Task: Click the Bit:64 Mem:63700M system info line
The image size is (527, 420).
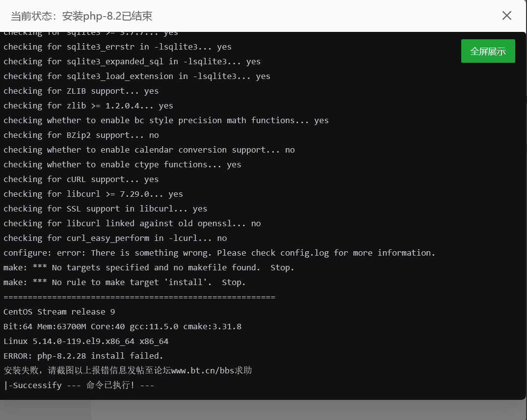Action: pyautogui.click(x=123, y=326)
